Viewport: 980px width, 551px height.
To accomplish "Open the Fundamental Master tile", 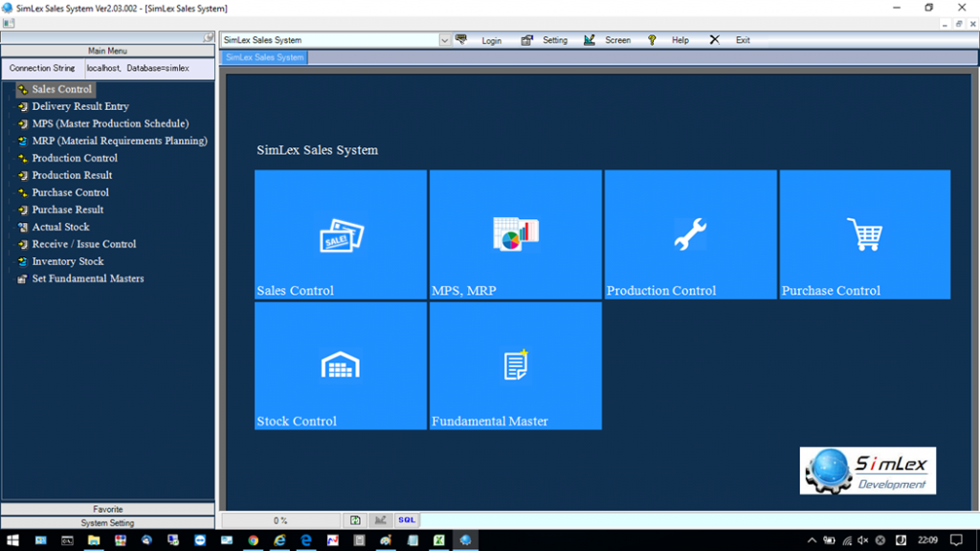I will tap(516, 366).
